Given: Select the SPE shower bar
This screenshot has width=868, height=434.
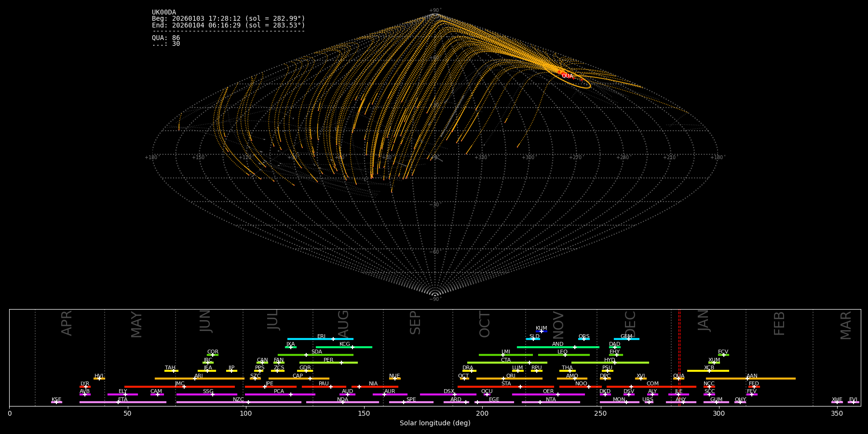Looking at the screenshot, I should (411, 402).
